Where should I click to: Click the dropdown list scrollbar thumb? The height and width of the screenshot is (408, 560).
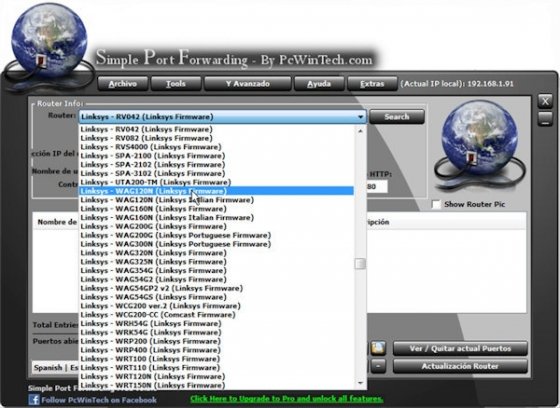[x=360, y=264]
